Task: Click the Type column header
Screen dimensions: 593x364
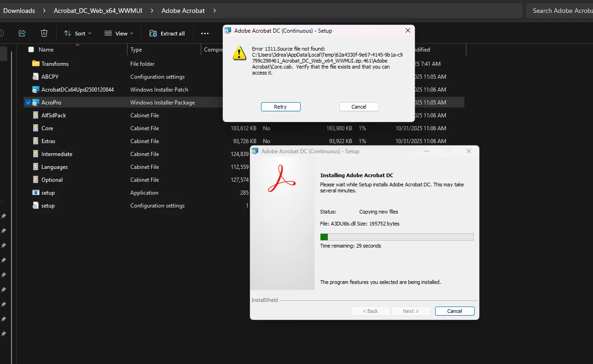Action: (x=136, y=50)
